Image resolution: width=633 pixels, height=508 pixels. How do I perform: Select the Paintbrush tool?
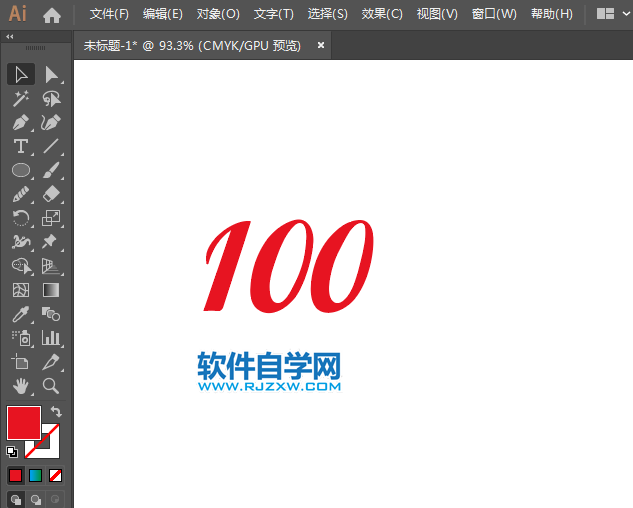[51, 170]
